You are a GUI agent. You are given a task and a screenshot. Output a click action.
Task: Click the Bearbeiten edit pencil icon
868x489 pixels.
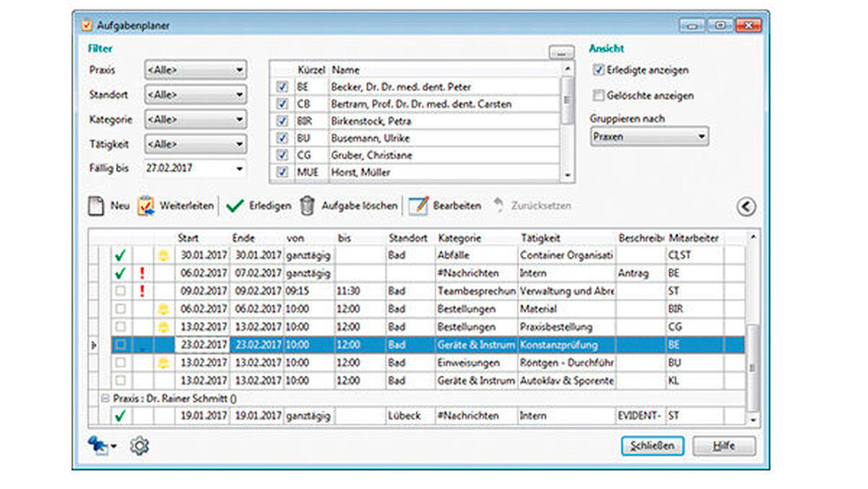(x=418, y=206)
